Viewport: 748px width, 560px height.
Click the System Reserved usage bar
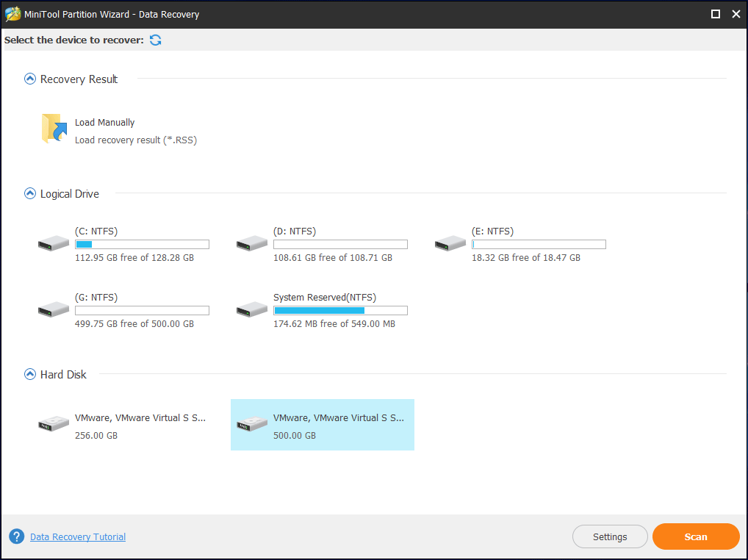pyautogui.click(x=341, y=311)
